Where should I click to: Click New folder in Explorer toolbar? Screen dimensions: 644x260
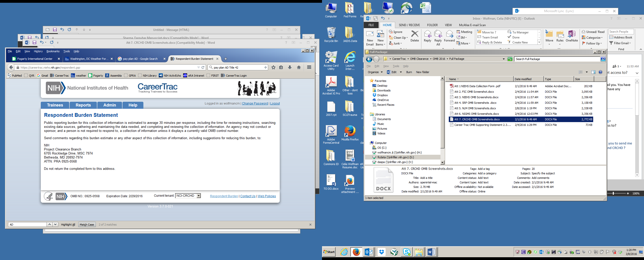pos(423,72)
